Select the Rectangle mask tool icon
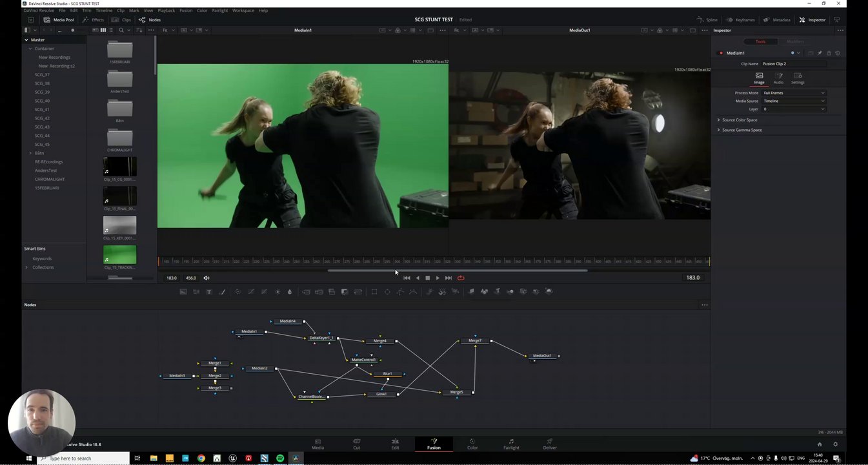The height and width of the screenshot is (465, 868). click(374, 292)
